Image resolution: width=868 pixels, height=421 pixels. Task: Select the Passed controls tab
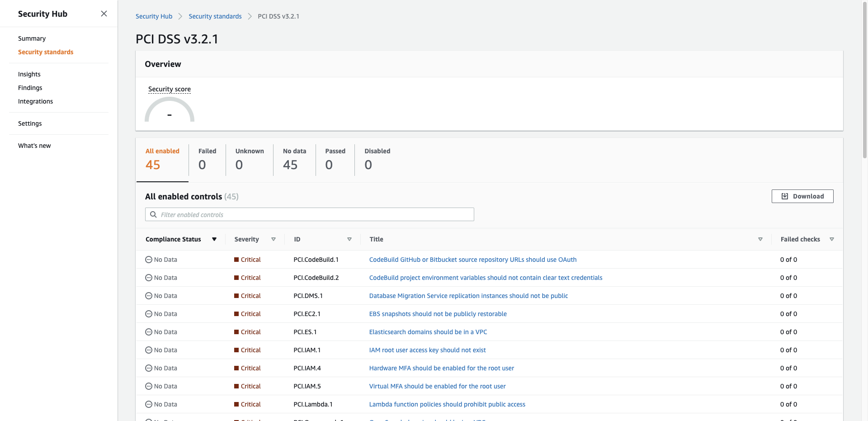pyautogui.click(x=335, y=160)
